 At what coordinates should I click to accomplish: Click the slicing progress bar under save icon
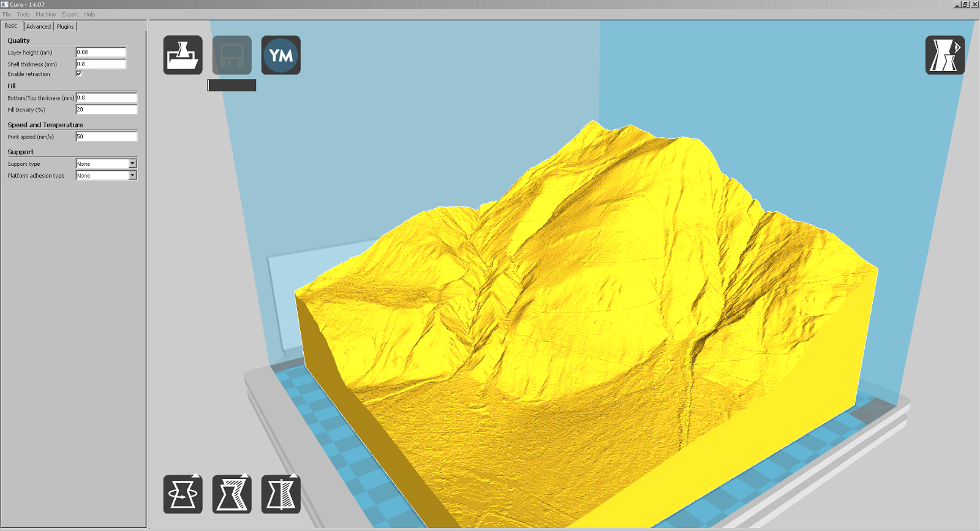click(x=232, y=85)
